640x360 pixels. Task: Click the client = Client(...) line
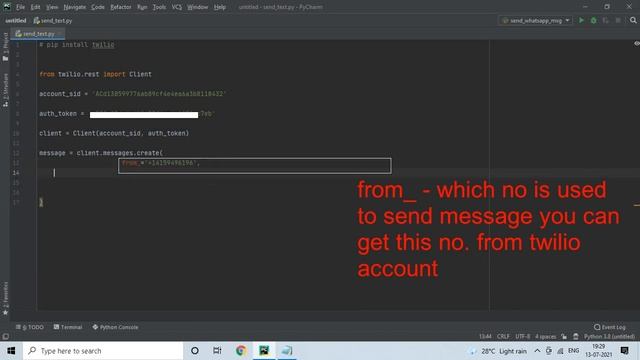(114, 133)
